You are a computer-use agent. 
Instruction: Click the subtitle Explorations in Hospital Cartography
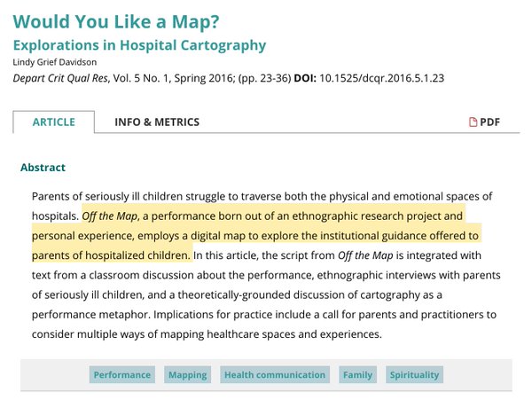tap(139, 45)
